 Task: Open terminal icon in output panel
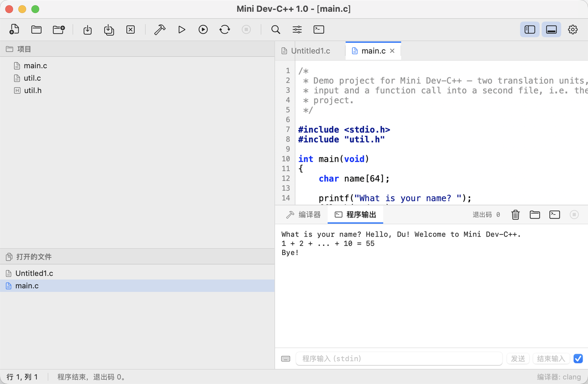(x=555, y=215)
